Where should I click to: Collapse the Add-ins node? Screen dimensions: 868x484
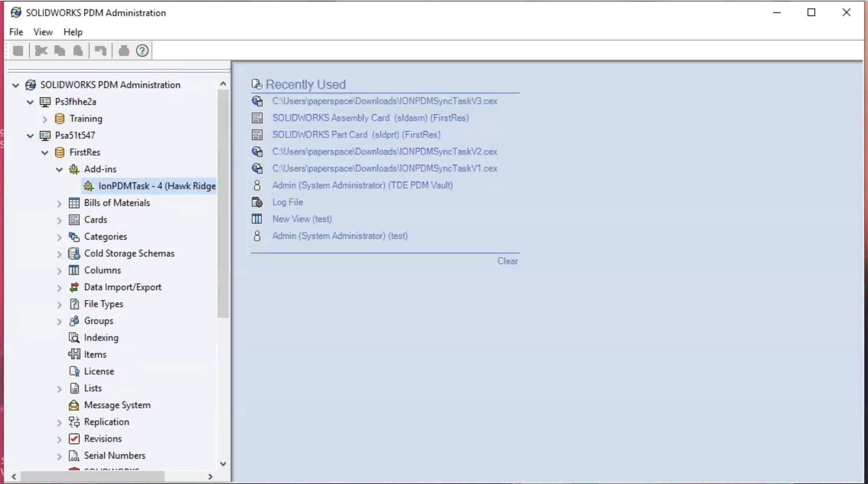(59, 170)
